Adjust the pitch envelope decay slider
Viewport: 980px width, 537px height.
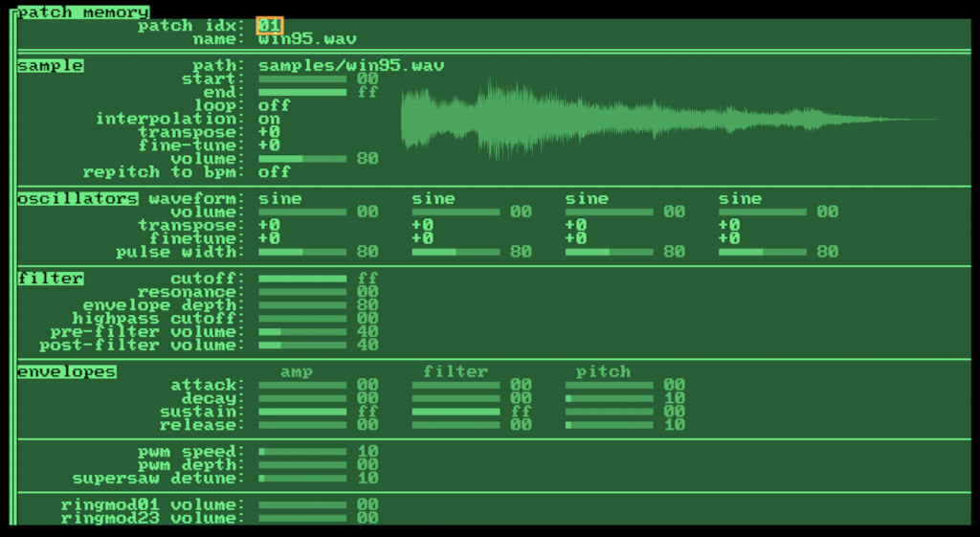click(x=610, y=398)
